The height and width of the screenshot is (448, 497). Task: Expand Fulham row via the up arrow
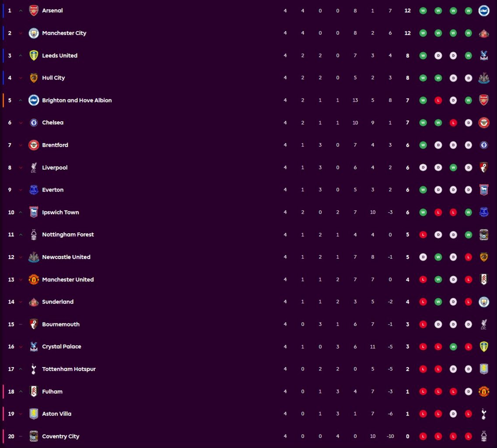point(21,392)
